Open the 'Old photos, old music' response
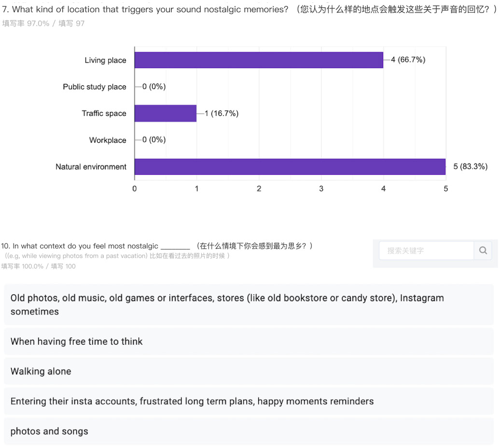This screenshot has height=448, width=501. click(249, 305)
